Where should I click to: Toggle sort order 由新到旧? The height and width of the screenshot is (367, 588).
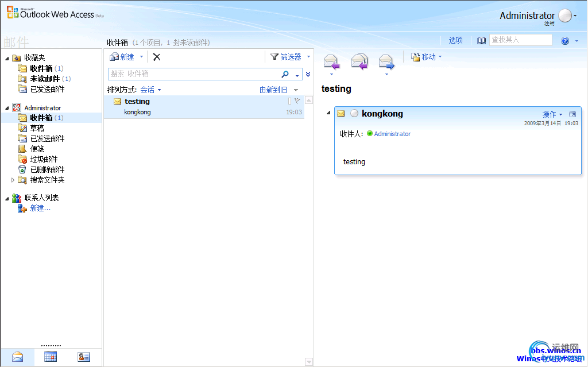pyautogui.click(x=273, y=90)
